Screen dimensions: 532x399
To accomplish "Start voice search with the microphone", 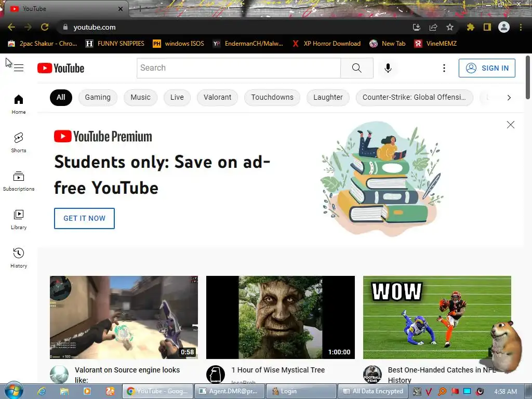I will 388,68.
